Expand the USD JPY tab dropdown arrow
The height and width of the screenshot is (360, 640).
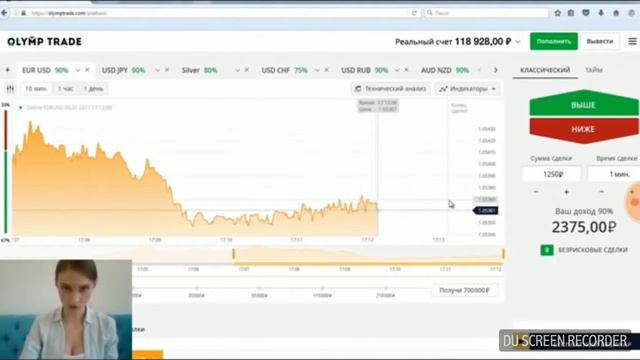(x=157, y=70)
